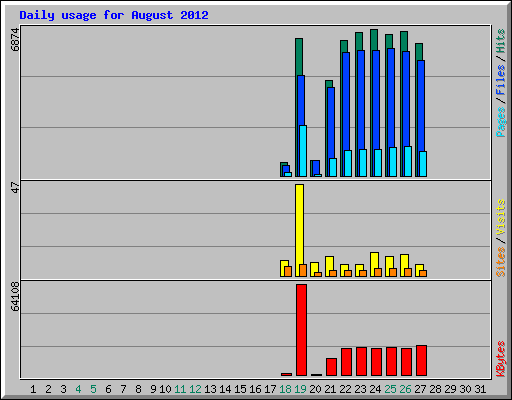Click the green day 19 axis label
512x400 pixels.
[300, 389]
